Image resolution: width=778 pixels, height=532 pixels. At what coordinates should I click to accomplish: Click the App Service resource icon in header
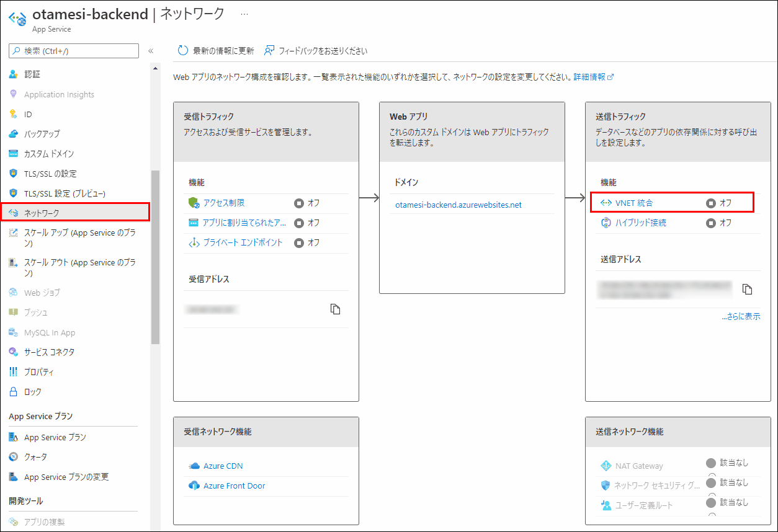point(17,19)
